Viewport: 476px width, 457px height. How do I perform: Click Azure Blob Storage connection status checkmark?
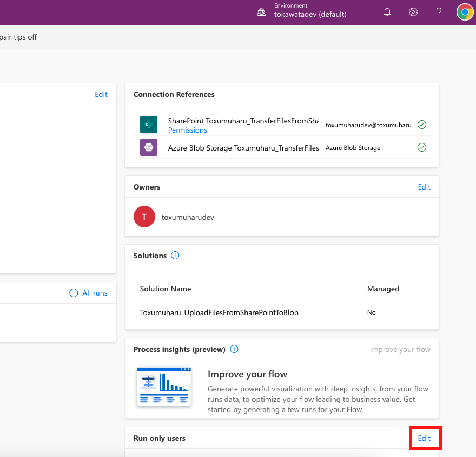tap(421, 147)
